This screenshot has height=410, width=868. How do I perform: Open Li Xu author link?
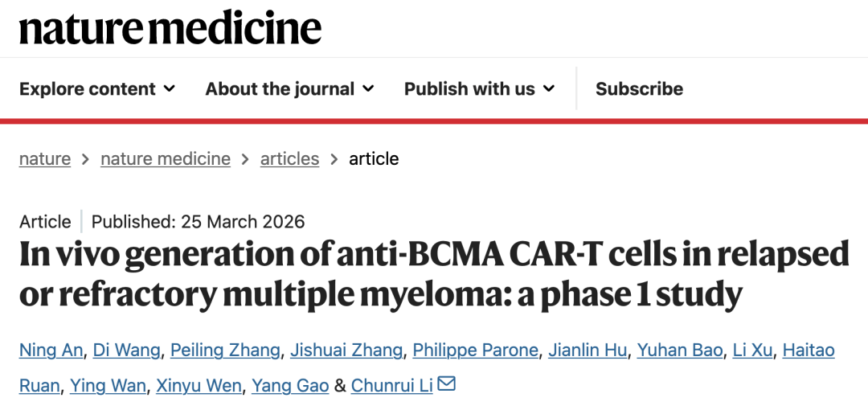(752, 351)
